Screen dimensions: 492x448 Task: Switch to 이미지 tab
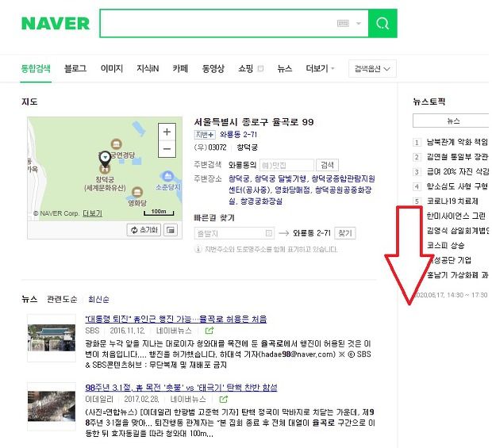coord(112,68)
